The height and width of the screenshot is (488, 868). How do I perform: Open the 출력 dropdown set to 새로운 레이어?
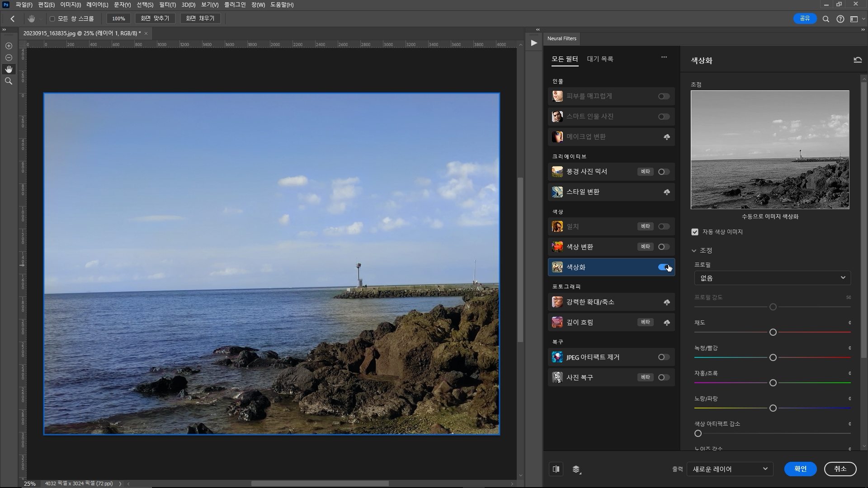coord(730,469)
